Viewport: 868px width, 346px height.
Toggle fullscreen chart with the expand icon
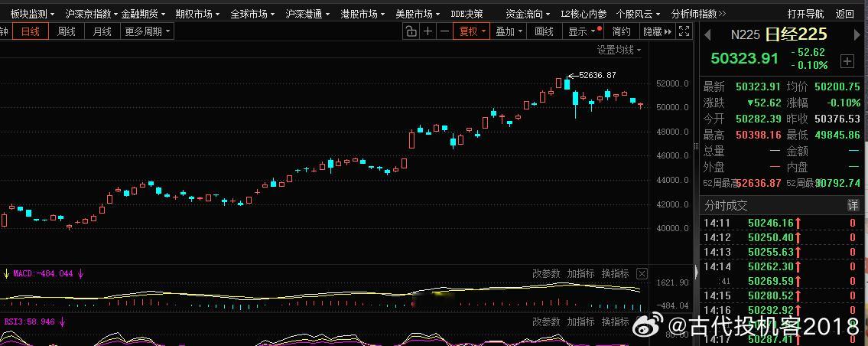[x=684, y=31]
